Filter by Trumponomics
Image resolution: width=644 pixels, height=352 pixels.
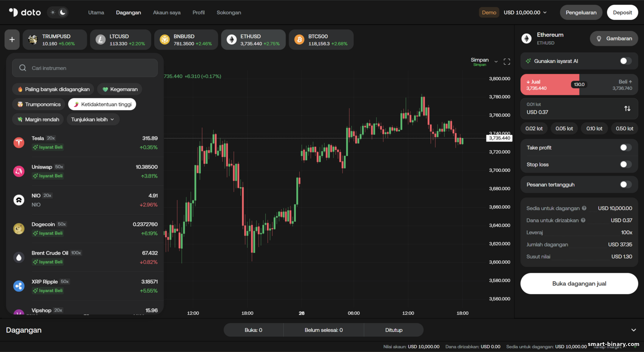[x=39, y=104]
